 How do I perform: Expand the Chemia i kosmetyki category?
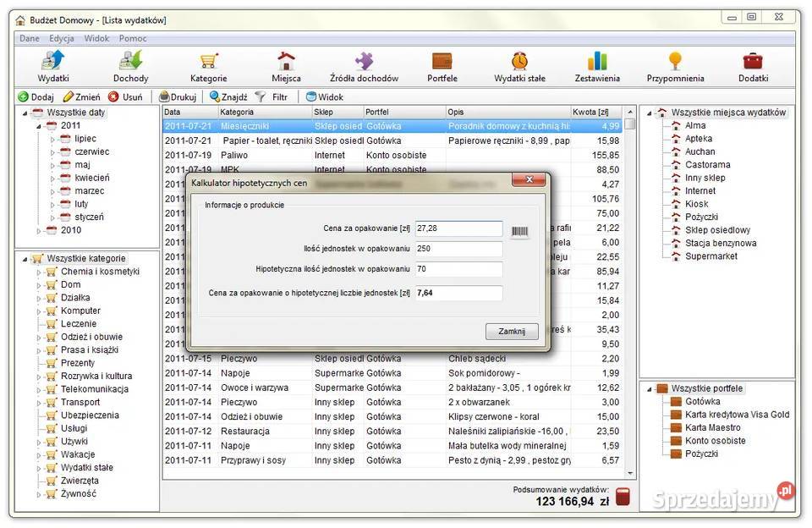(39, 272)
